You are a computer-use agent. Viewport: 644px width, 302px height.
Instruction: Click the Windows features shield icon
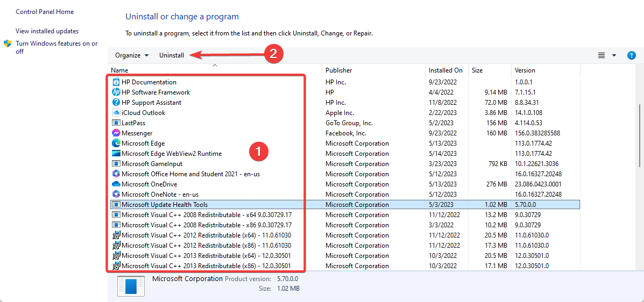[8, 44]
